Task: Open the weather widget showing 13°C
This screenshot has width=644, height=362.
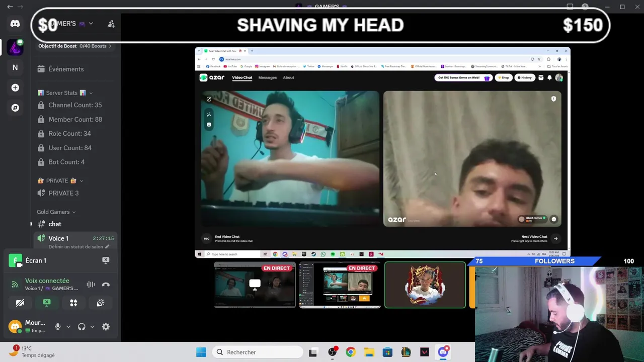Action: pyautogui.click(x=33, y=351)
